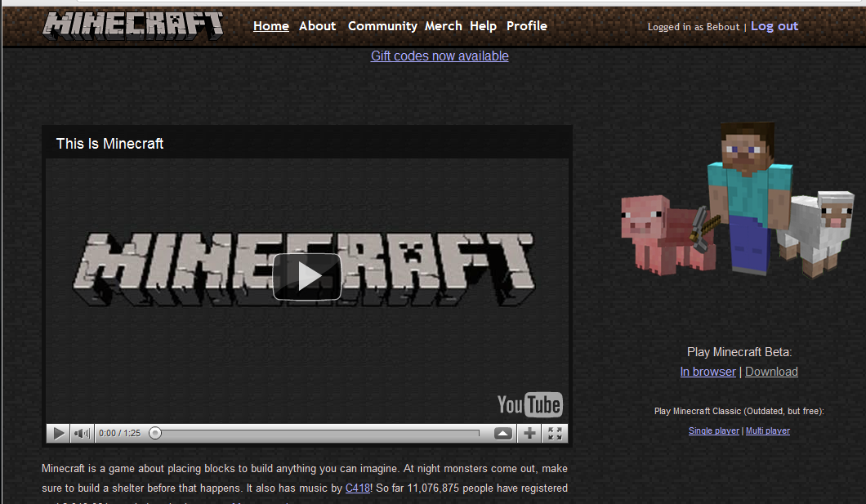
Task: Click the Log out link
Action: click(x=774, y=26)
